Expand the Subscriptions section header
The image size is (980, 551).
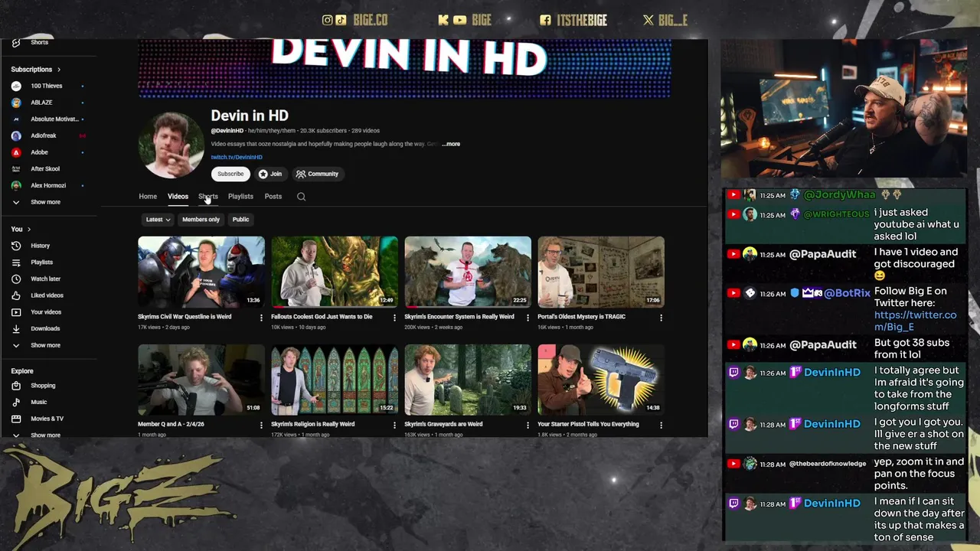(x=36, y=70)
